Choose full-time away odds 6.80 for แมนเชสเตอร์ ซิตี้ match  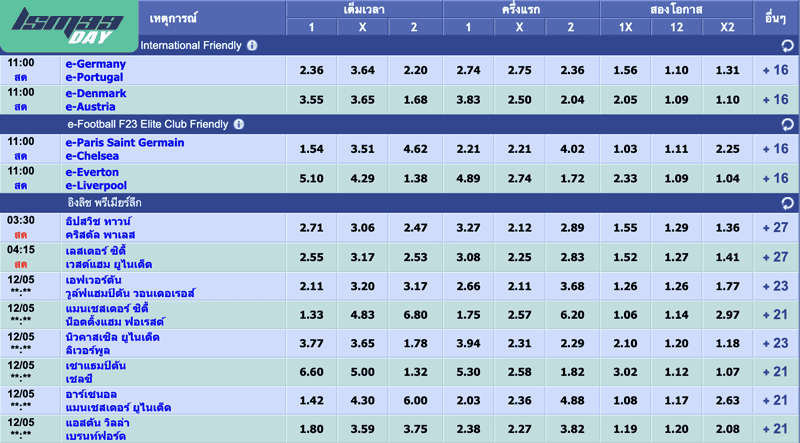coord(416,315)
